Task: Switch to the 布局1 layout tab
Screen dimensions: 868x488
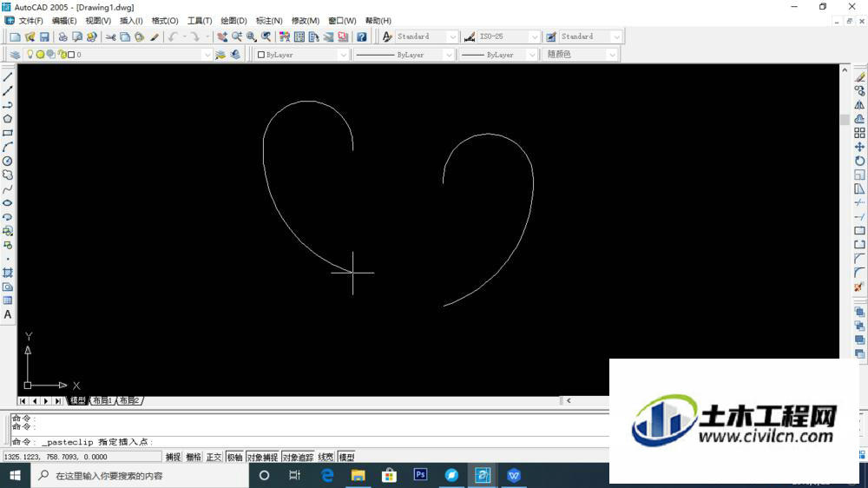Action: (x=102, y=400)
